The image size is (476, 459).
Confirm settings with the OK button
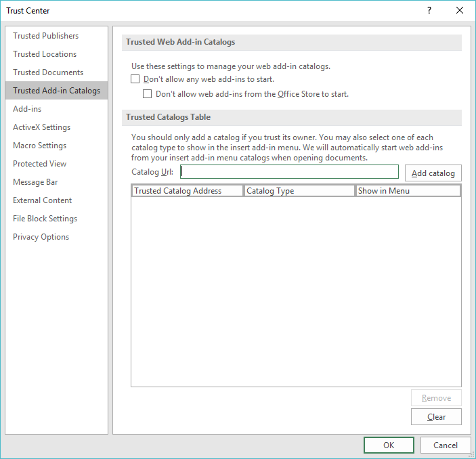tap(389, 445)
